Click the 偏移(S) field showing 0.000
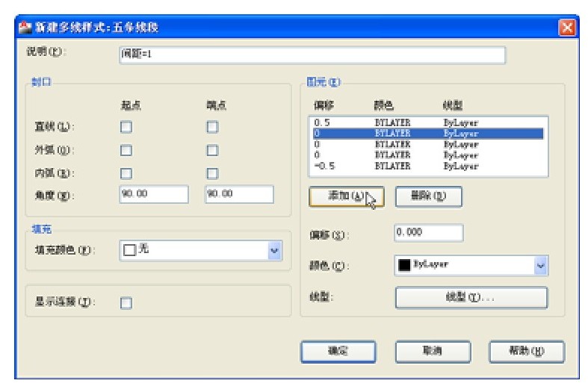588x389 pixels. coord(429,233)
